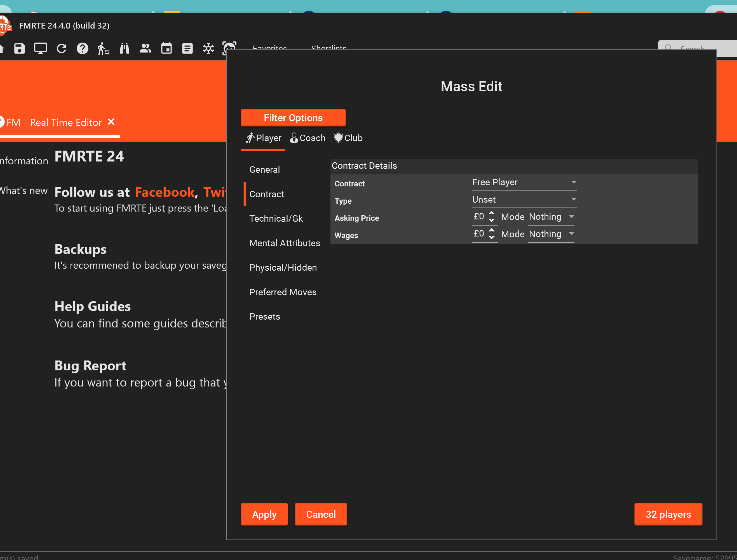
Task: Click the Mass Edit title text
Action: [471, 86]
